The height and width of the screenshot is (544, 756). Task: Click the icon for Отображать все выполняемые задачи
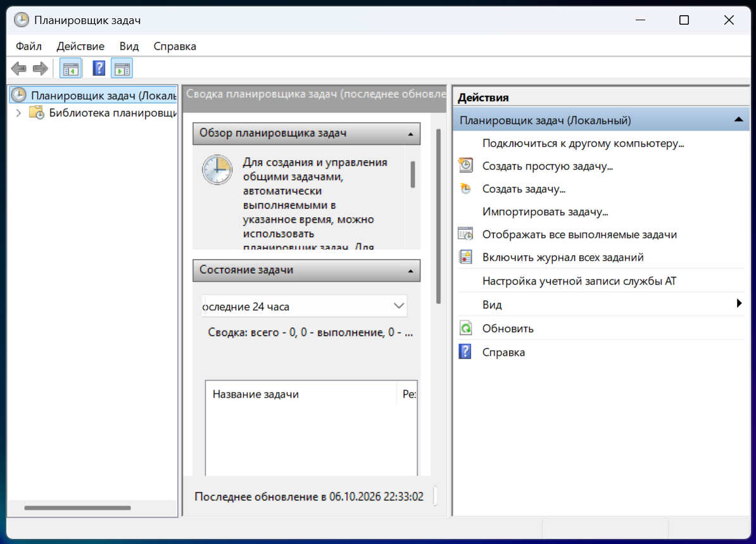point(466,234)
